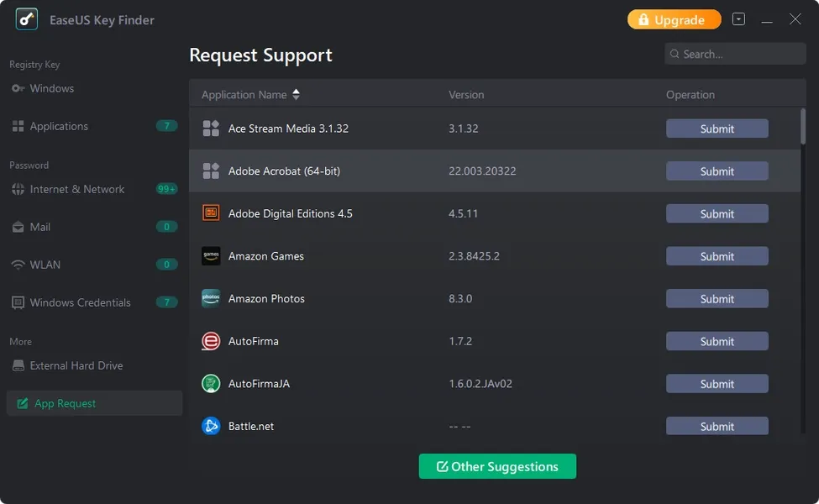Open the title bar dropdown menu
Viewport: 819px width, 504px height.
click(x=738, y=19)
